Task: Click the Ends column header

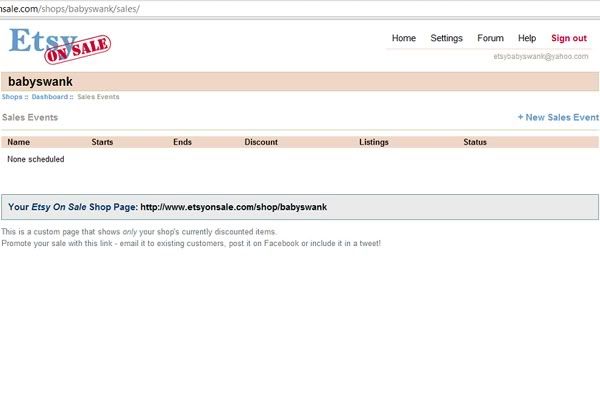Action: click(x=182, y=142)
